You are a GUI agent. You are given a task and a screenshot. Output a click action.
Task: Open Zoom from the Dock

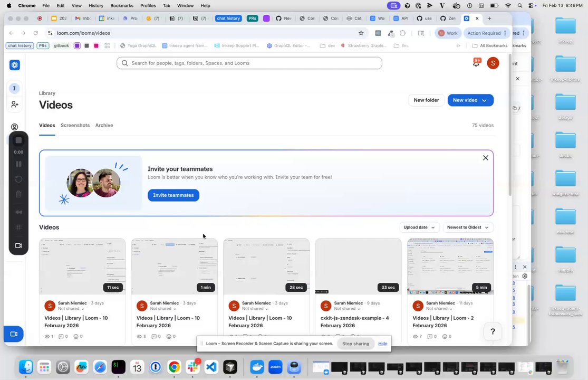(x=275, y=367)
